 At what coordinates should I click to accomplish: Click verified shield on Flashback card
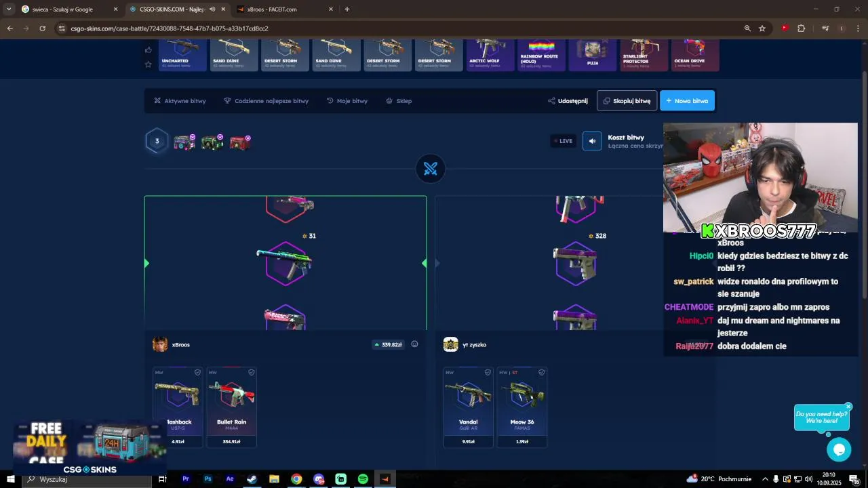pyautogui.click(x=197, y=372)
